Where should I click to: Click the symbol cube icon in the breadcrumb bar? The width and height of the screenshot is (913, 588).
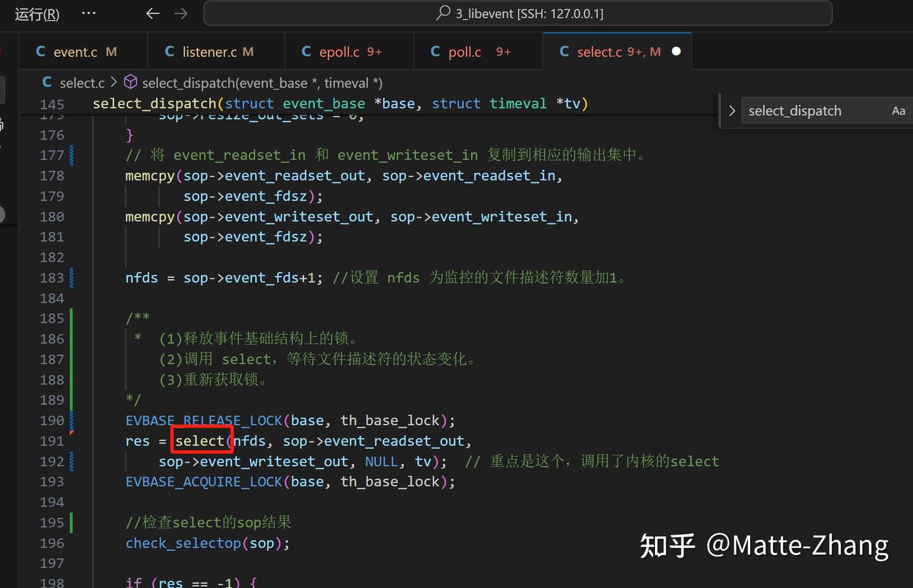click(x=131, y=82)
